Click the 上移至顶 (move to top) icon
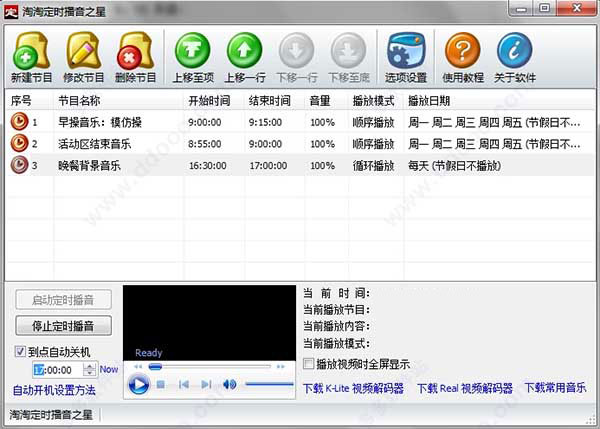Viewport: 600px width, 429px height. 193,51
